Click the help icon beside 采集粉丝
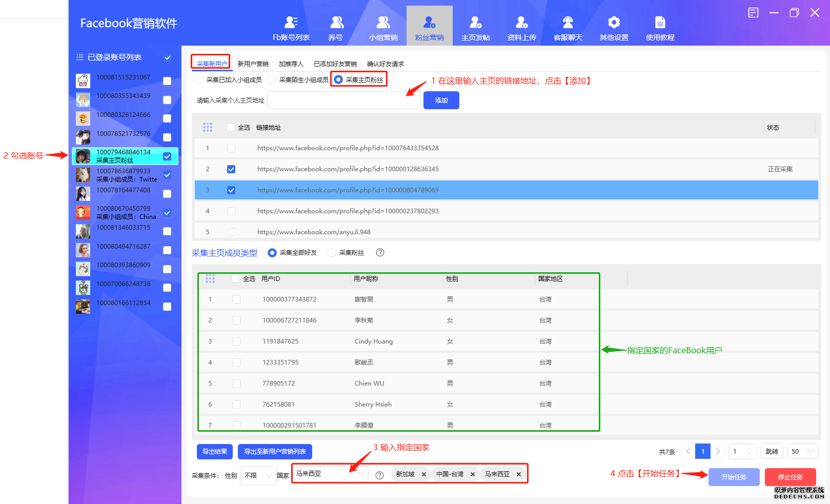 tap(380, 252)
